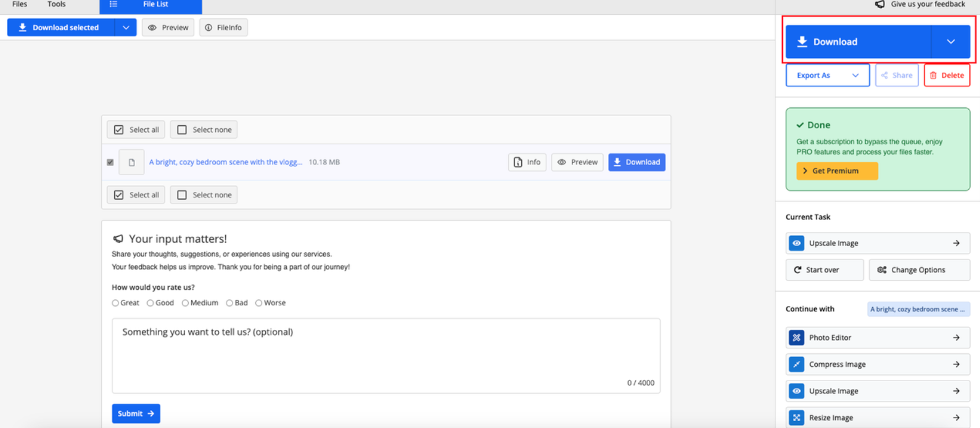
Task: Open the Tools menu
Action: tap(56, 4)
